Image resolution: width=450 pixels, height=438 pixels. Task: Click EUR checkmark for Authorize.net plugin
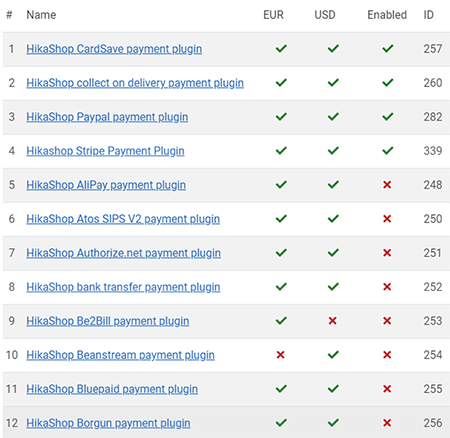[281, 253]
